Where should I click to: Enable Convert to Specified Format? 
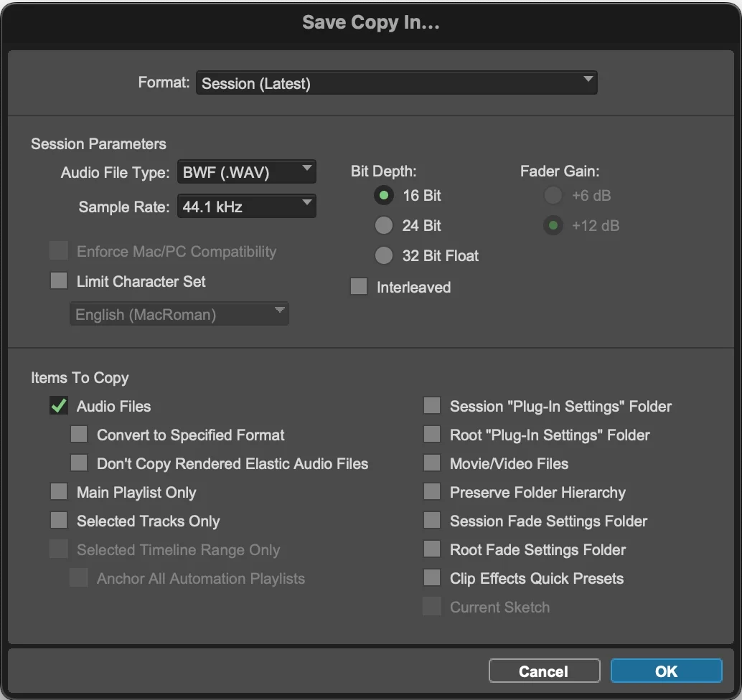79,434
